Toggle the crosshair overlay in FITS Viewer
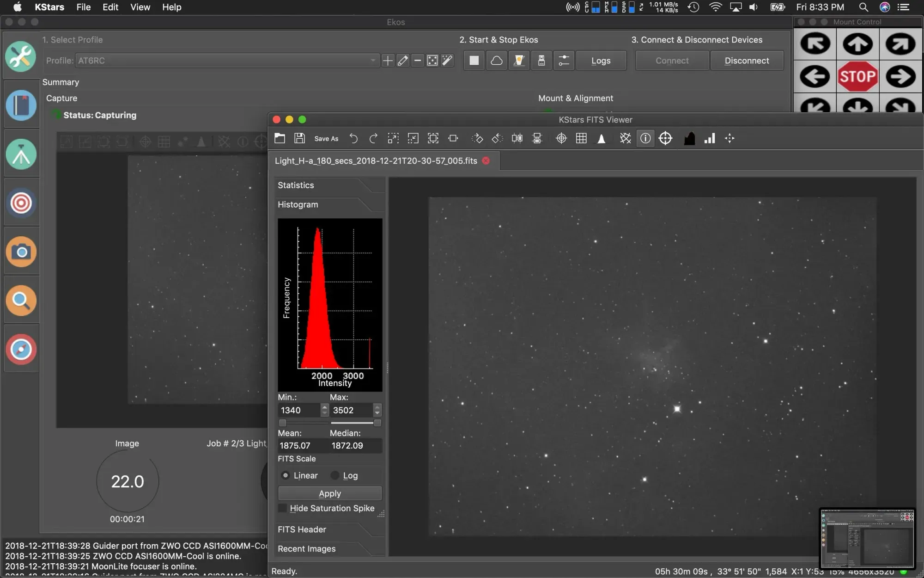 coord(561,138)
